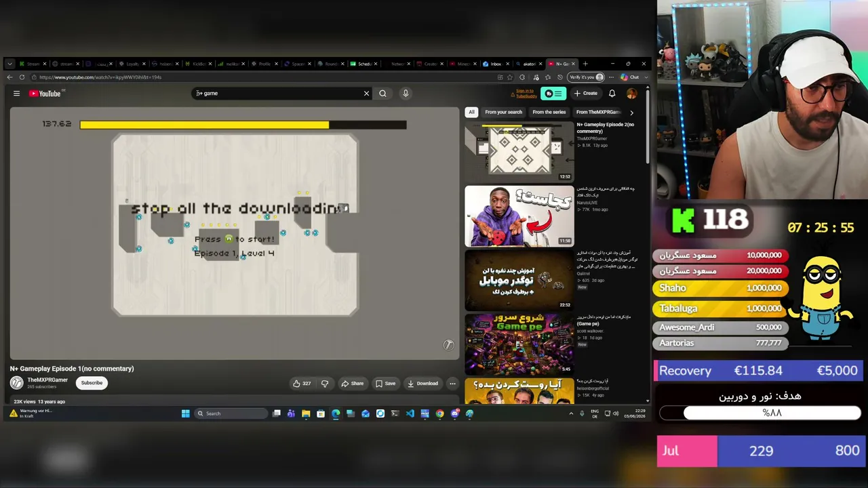Switch to the first Stream tab
This screenshot has height=488, width=868.
(33, 64)
